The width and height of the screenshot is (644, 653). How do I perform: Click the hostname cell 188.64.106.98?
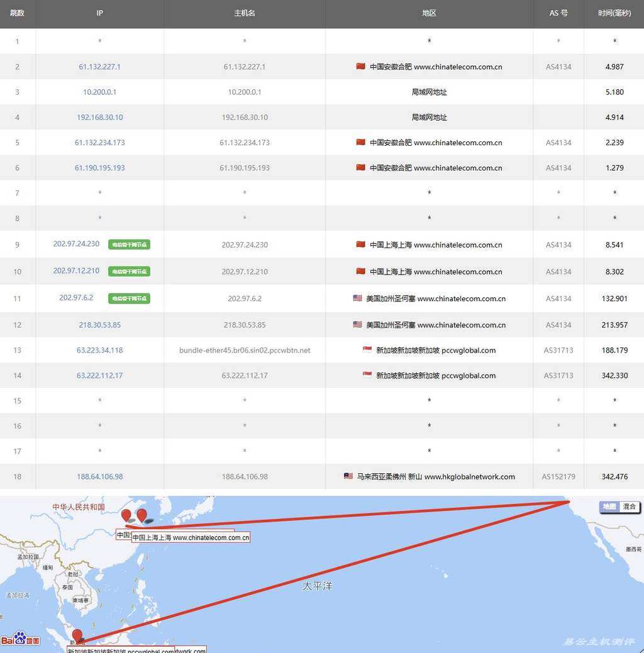[x=245, y=476]
